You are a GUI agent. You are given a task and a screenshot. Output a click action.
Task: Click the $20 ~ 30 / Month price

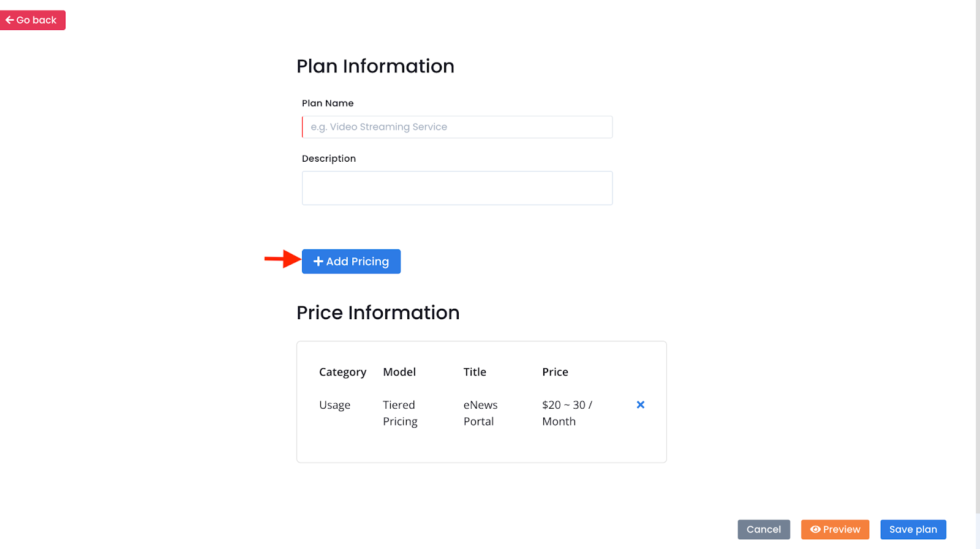pos(567,413)
